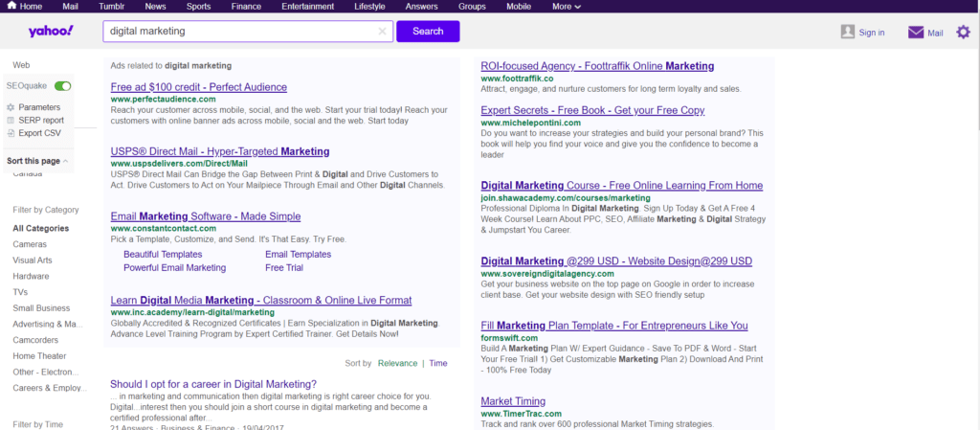Viewport: 980px width, 430px height.
Task: Select the Web search tab
Action: (21, 64)
